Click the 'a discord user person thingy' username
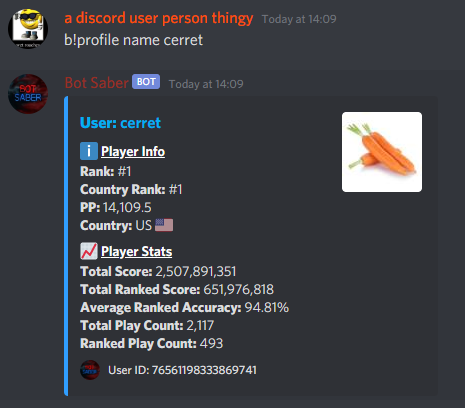Viewport: 465px width, 408px height. [x=159, y=18]
